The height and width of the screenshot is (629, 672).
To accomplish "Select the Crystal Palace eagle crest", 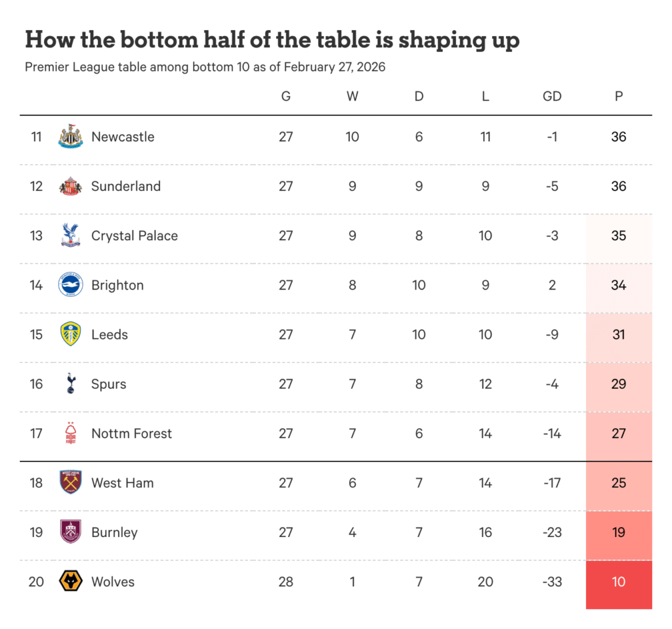I will (70, 236).
